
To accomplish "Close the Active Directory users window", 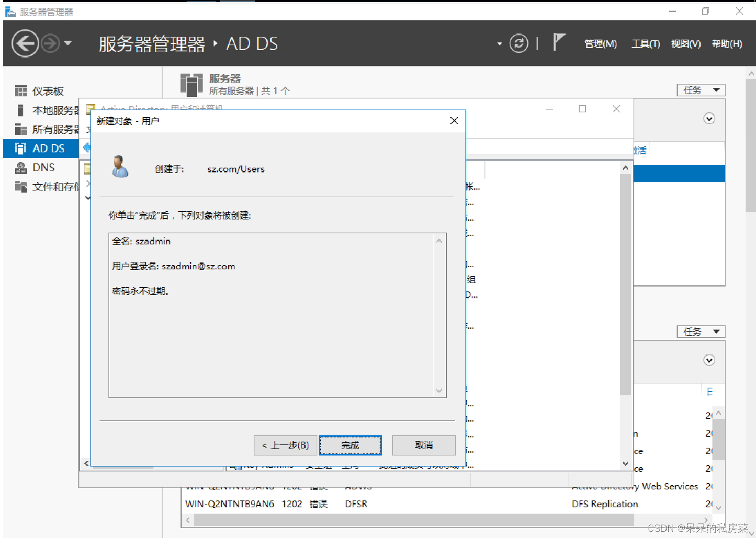I will 616,109.
